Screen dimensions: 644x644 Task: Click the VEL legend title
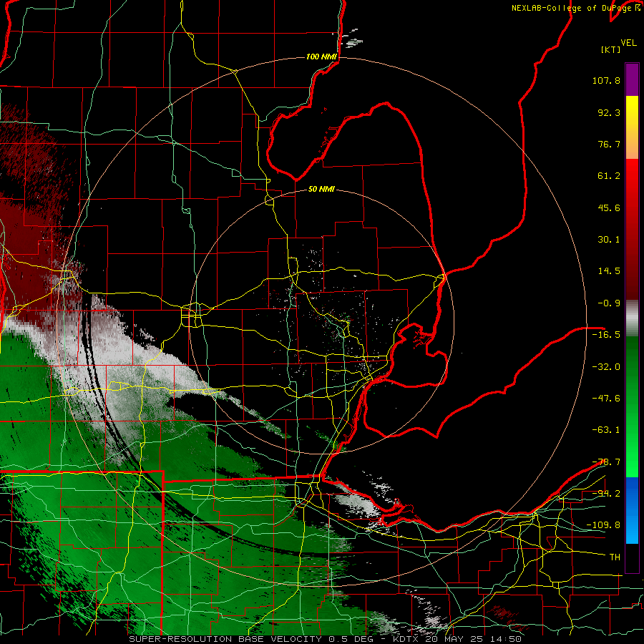pyautogui.click(x=629, y=43)
